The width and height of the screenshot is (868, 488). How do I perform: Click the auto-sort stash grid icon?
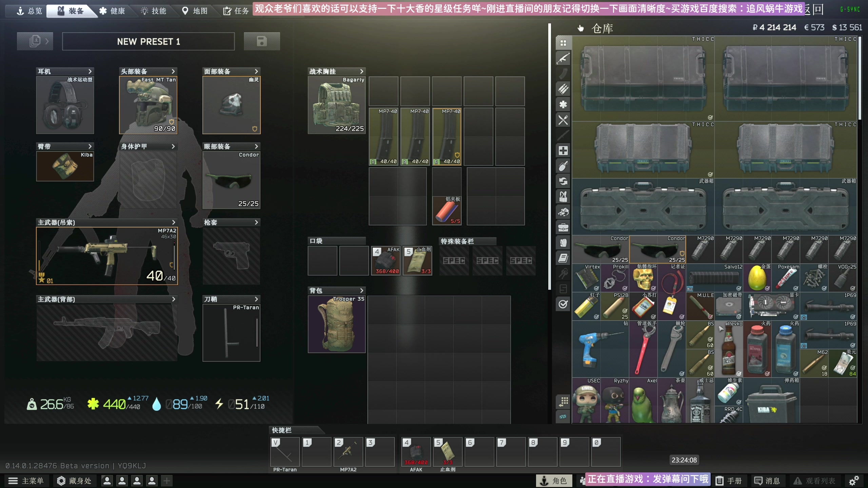pyautogui.click(x=563, y=402)
